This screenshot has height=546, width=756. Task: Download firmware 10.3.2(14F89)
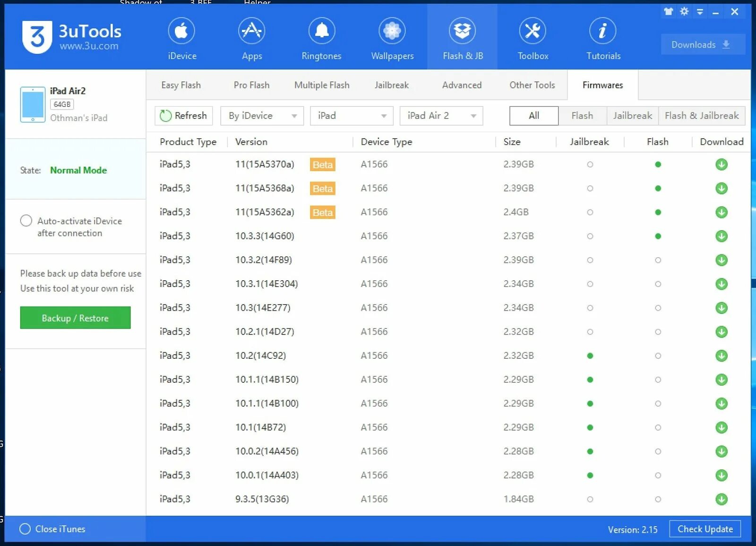pyautogui.click(x=722, y=260)
